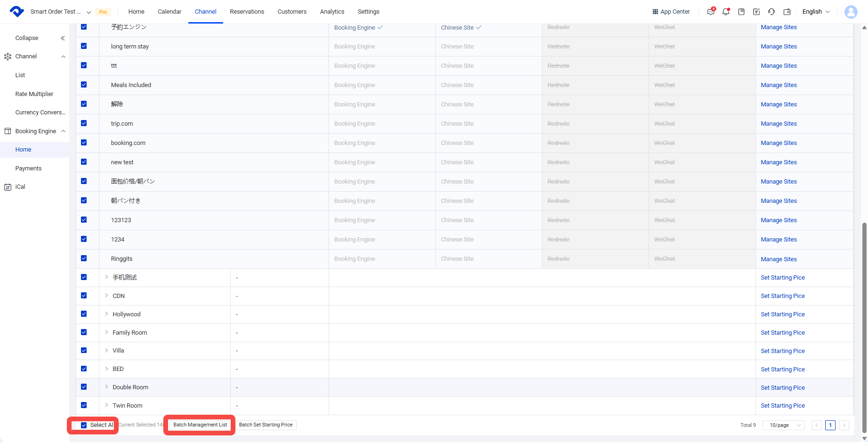This screenshot has width=868, height=442.
Task: Open Rate Multiplier in the sidebar
Action: (34, 94)
